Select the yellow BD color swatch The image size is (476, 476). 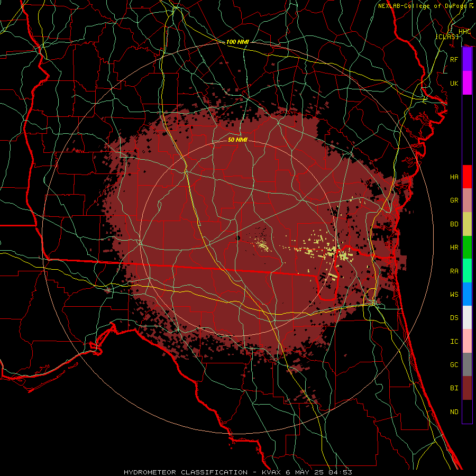[x=467, y=224]
